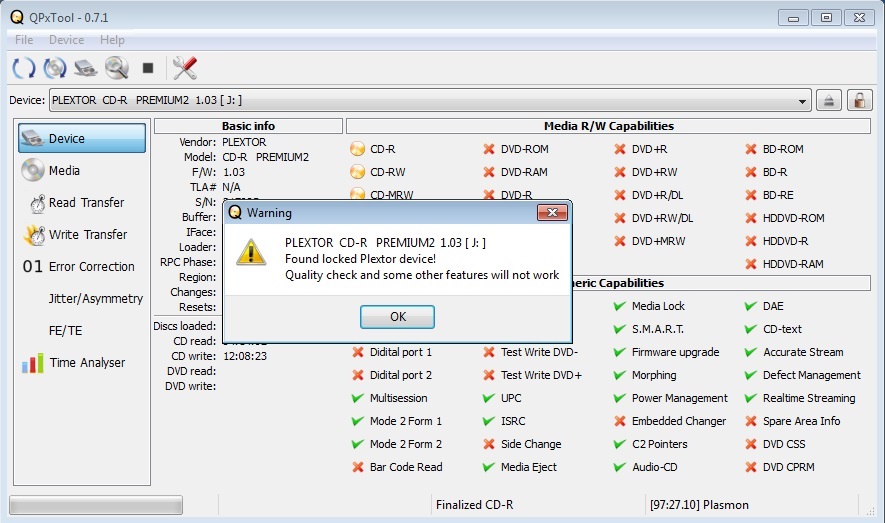Click the green check beside Firmware upgrade
Viewport: 885px width, 523px height.
620,352
